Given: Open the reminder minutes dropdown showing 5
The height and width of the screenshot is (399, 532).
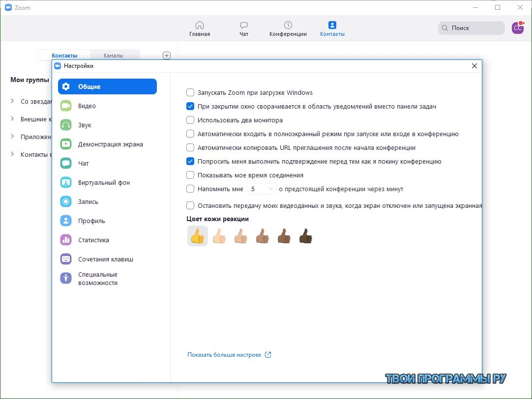Looking at the screenshot, I should [x=262, y=189].
